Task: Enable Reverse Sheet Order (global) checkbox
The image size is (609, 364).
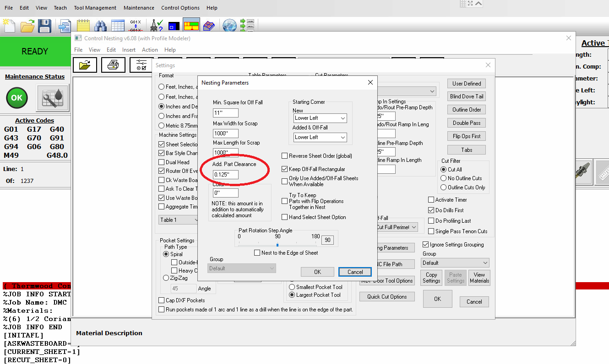Action: click(x=285, y=156)
